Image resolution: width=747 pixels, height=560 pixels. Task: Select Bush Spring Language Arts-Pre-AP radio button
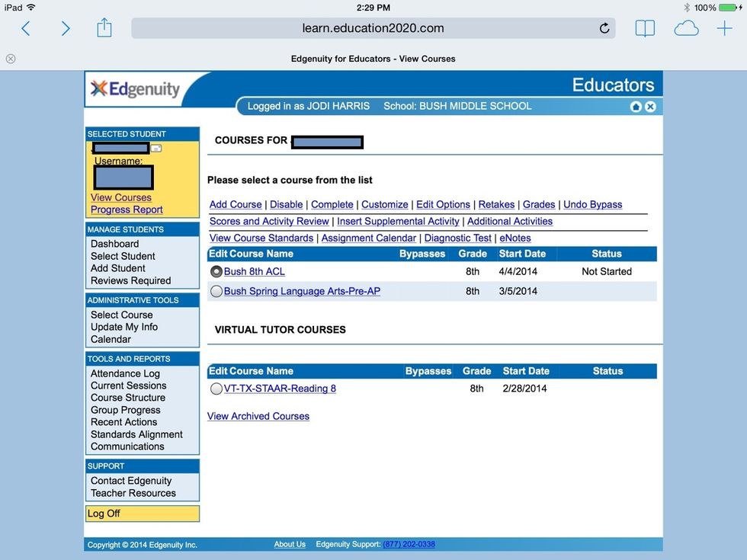(216, 291)
